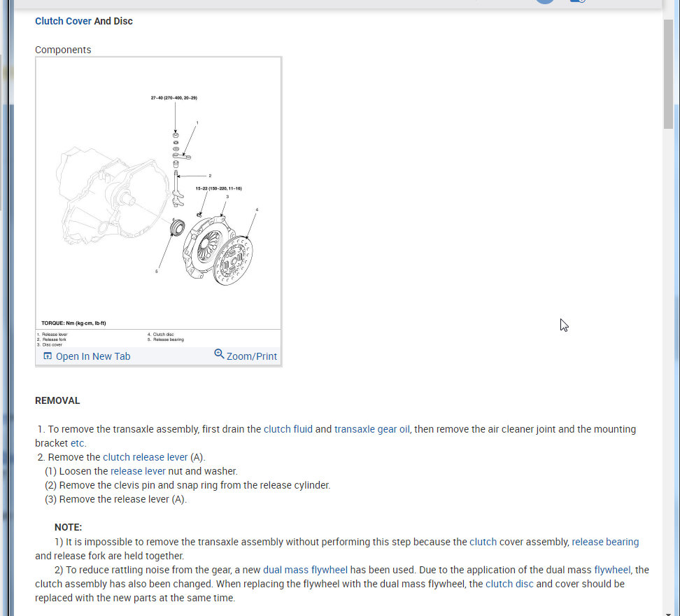Open the Clutch Cover heading link
The width and height of the screenshot is (680, 616).
(64, 21)
